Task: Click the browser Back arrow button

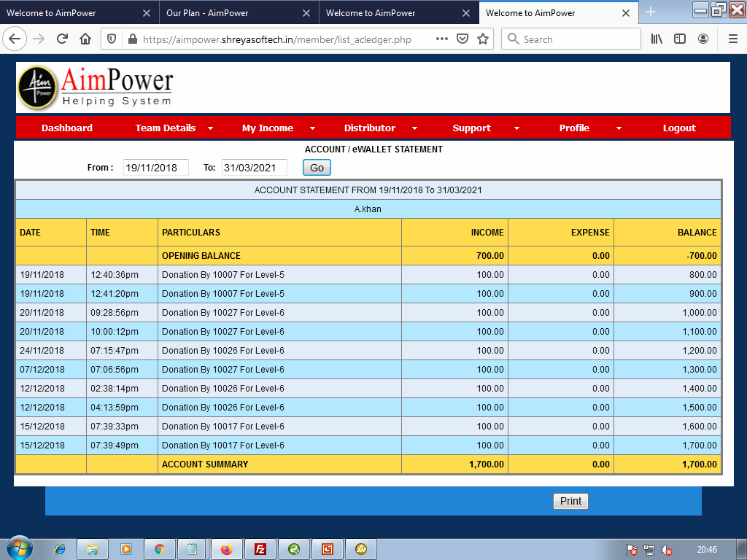Action: 15,39
